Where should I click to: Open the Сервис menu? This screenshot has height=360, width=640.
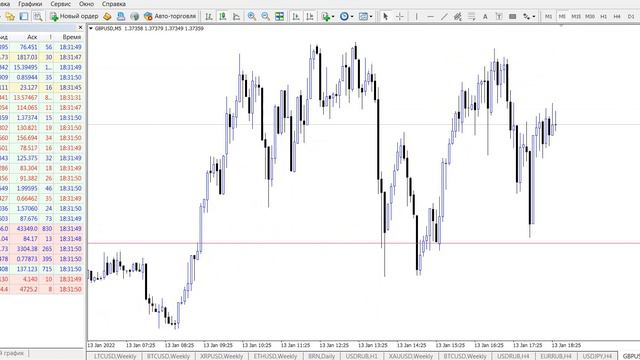point(60,4)
